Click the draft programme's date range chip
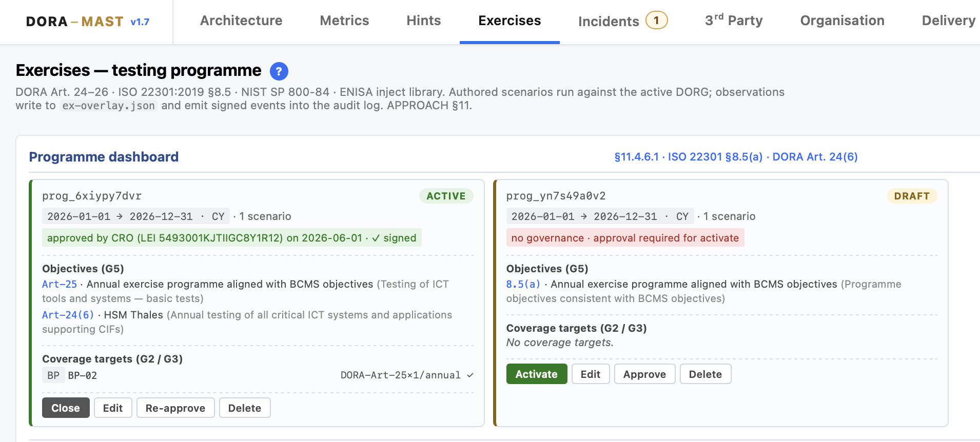 (600, 216)
